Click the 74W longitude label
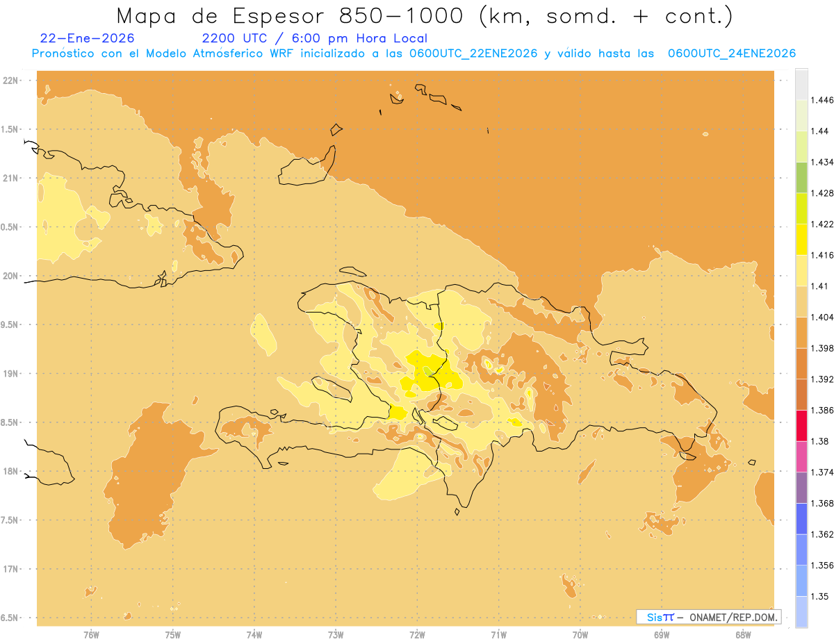 point(254,635)
